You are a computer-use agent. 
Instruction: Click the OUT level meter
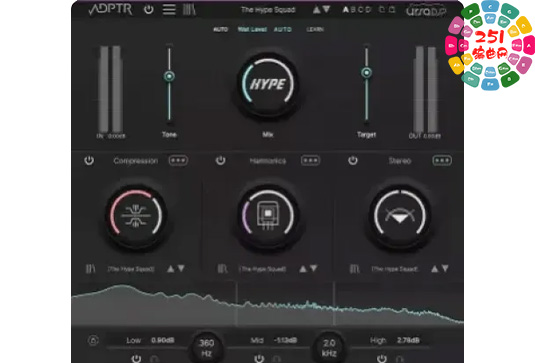click(x=425, y=89)
